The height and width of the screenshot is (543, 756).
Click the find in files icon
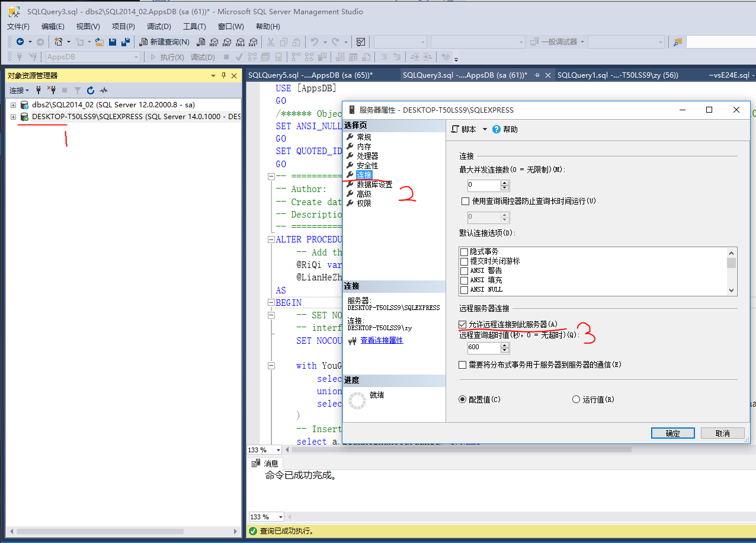(x=678, y=41)
